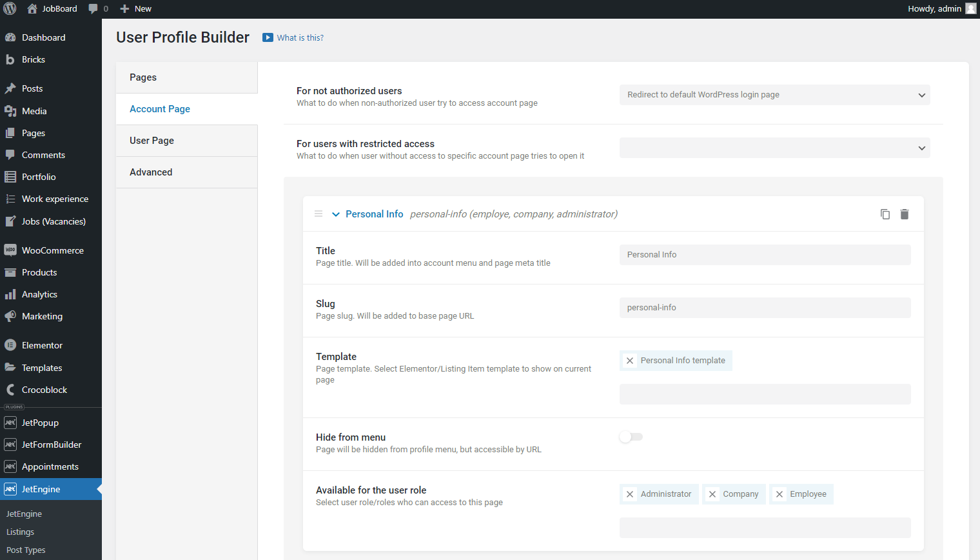Remove the Employee role tag

click(x=779, y=494)
